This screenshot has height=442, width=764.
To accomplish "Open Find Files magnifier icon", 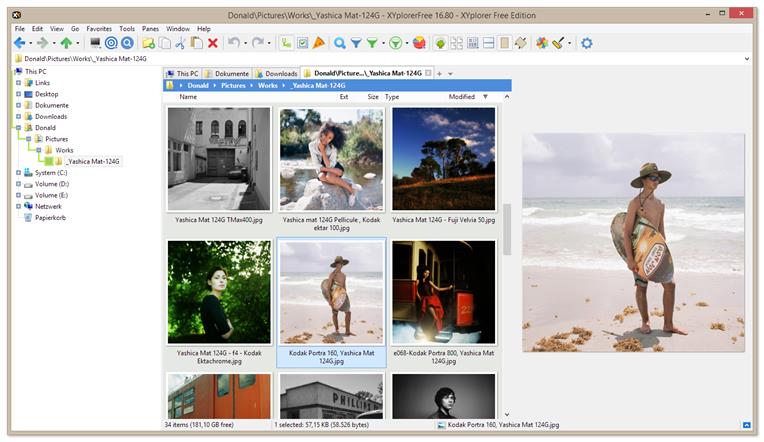I will pos(340,43).
